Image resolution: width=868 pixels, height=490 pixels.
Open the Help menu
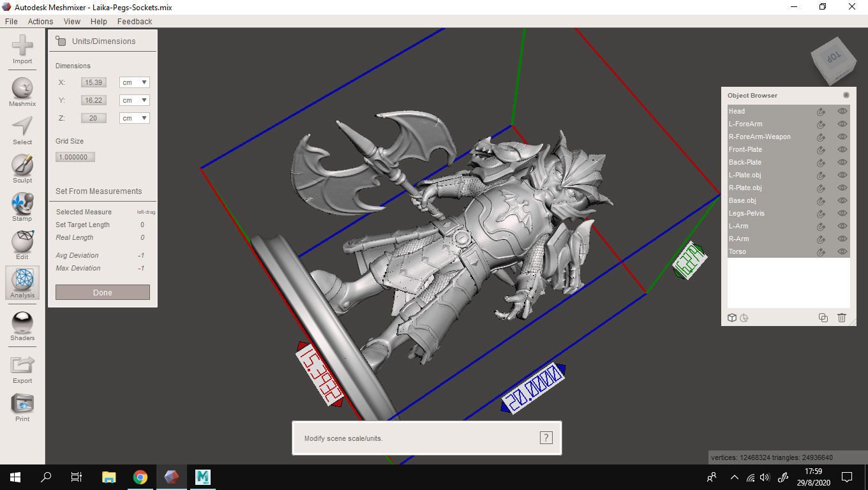pos(99,21)
